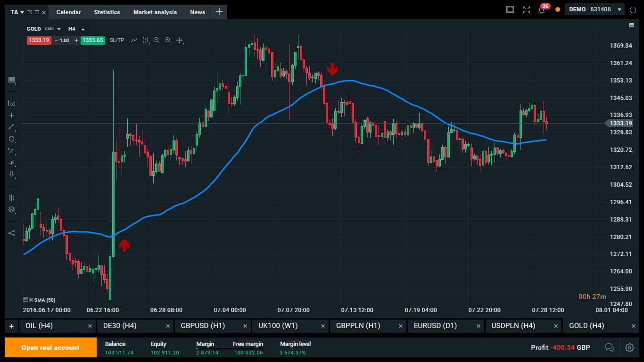Zoom in on the chart
Screen dimensions: 644x362
click(x=167, y=41)
